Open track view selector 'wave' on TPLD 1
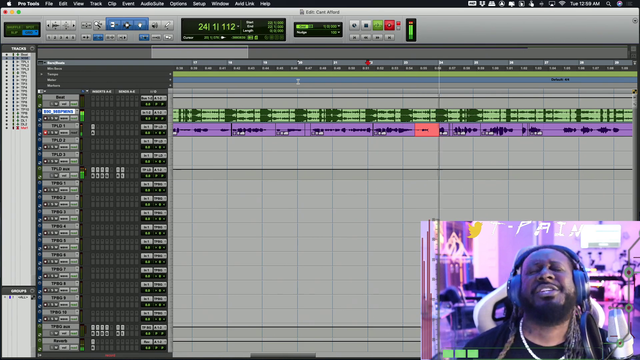 coord(64,133)
